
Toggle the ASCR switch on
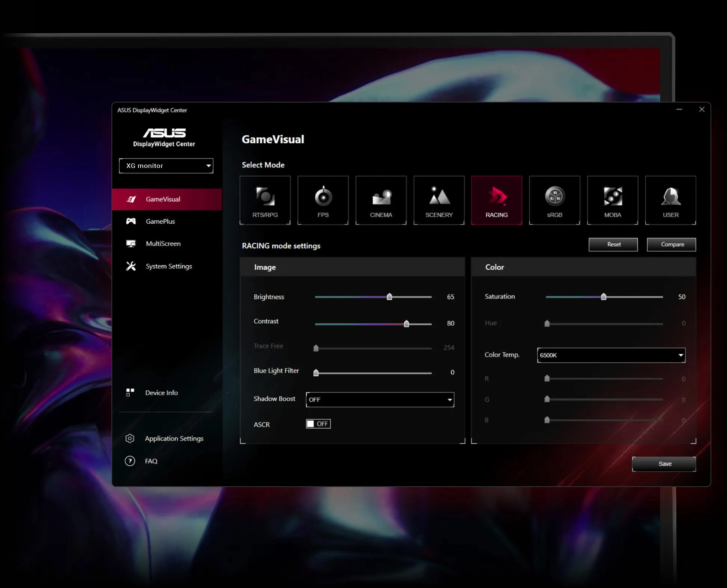[318, 424]
